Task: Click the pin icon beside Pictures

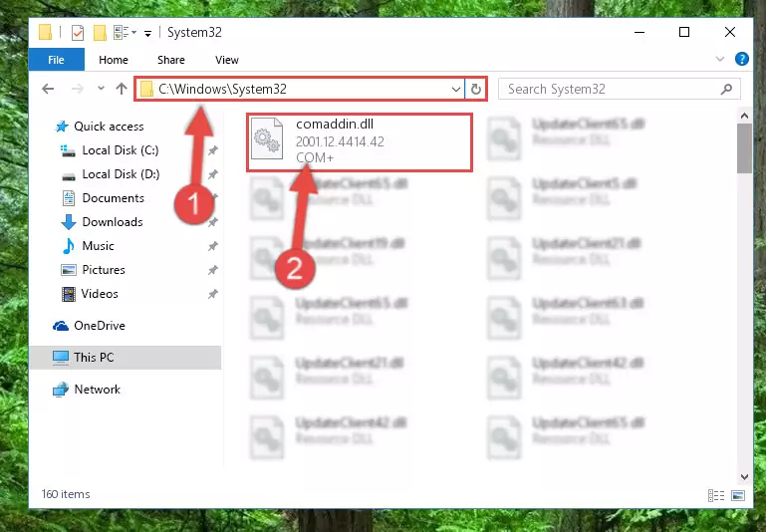Action: (x=212, y=270)
